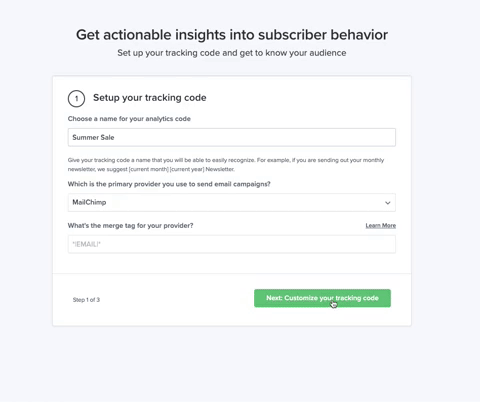Click the Get actionable insights main heading

[232, 35]
